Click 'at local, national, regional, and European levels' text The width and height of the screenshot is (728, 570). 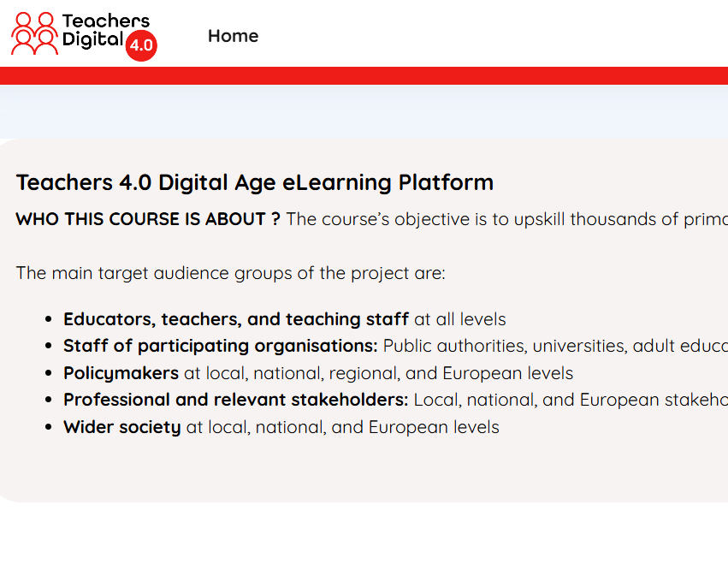point(378,373)
